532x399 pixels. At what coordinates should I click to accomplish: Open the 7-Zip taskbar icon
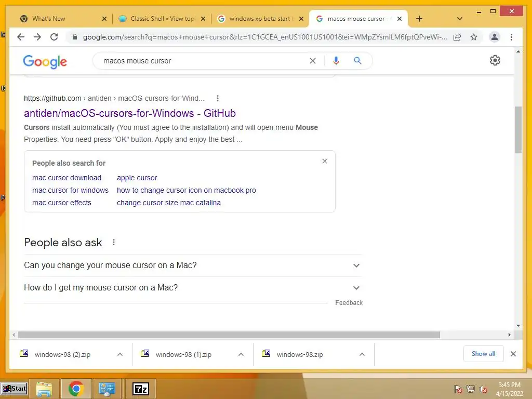point(141,389)
